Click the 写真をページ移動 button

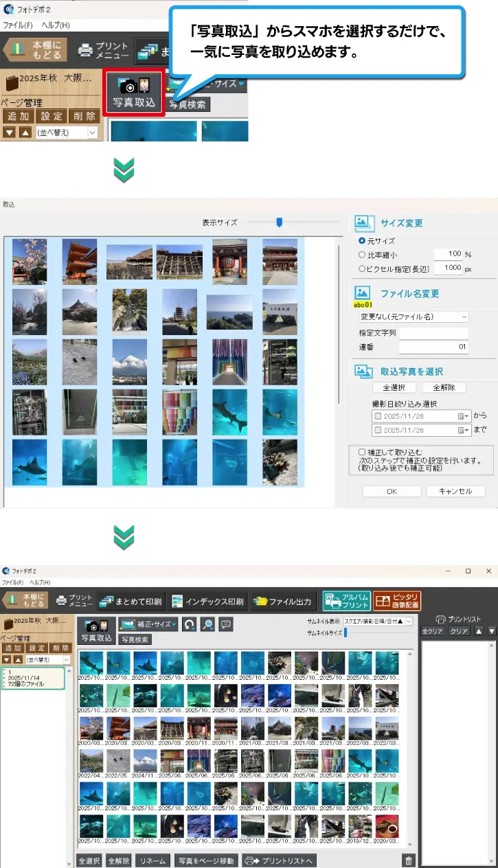tap(206, 860)
